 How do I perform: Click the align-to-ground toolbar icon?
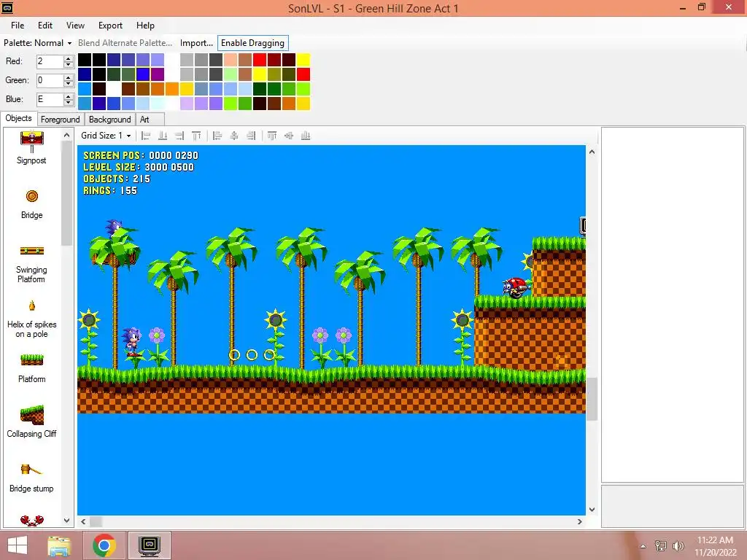pyautogui.click(x=163, y=136)
